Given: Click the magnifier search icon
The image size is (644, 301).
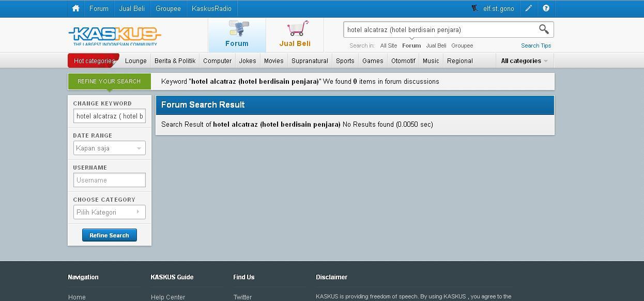Looking at the screenshot, I should tap(544, 29).
